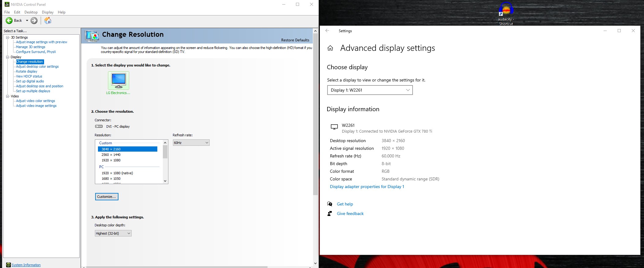Collapse the Video tree node
Image resolution: width=644 pixels, height=268 pixels.
[8, 96]
